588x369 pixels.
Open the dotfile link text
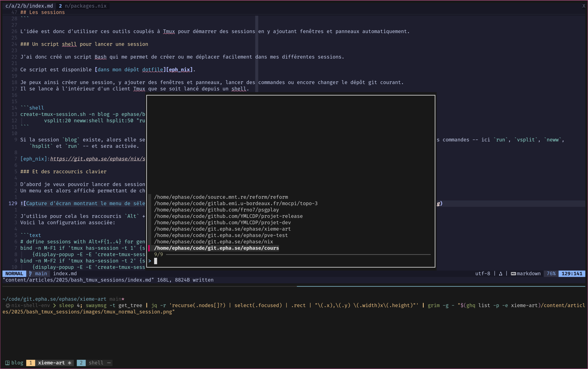click(x=153, y=69)
